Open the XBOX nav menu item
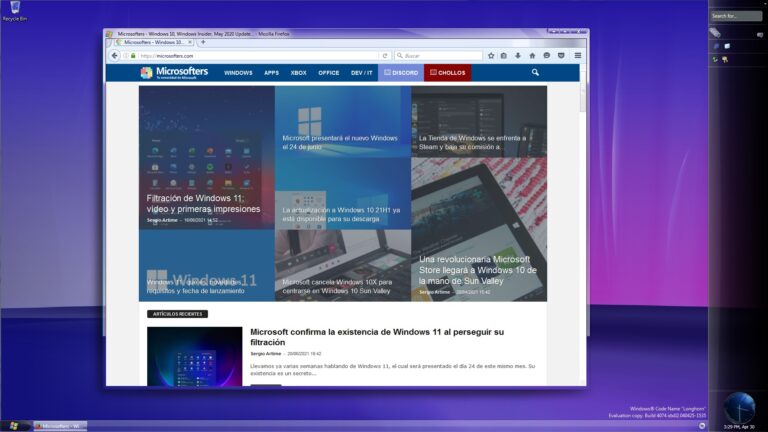The height and width of the screenshot is (432, 768). tap(298, 73)
